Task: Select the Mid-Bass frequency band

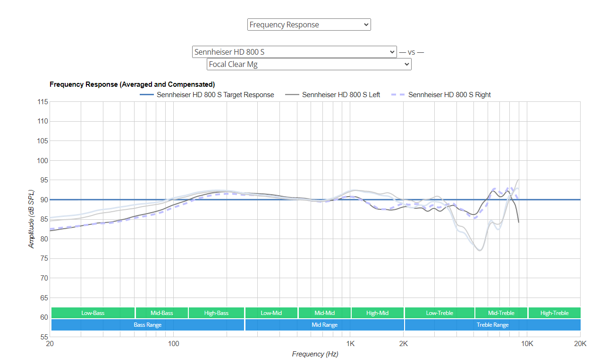Action: (162, 313)
